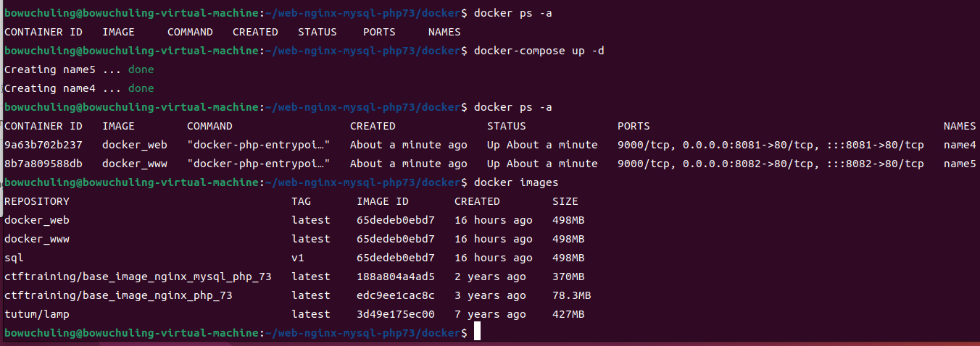Click the 'Creating name5 ... done' line

tap(79, 69)
